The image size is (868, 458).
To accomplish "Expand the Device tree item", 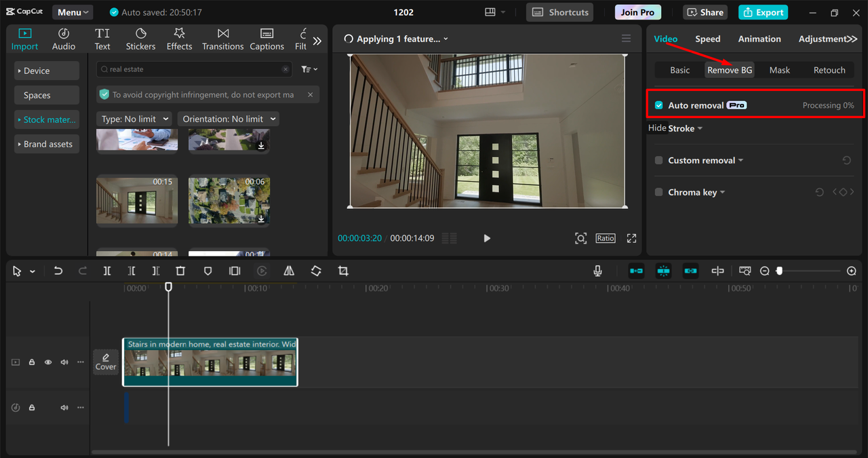I will [47, 71].
